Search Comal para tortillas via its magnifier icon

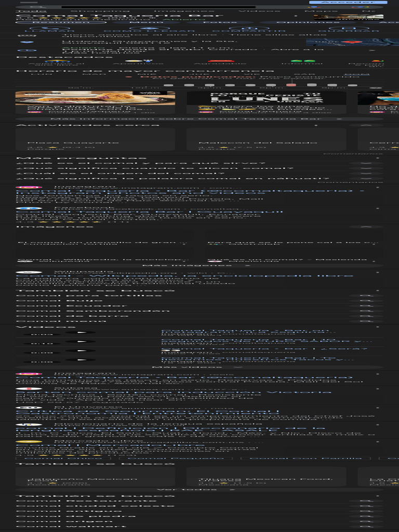tap(366, 296)
